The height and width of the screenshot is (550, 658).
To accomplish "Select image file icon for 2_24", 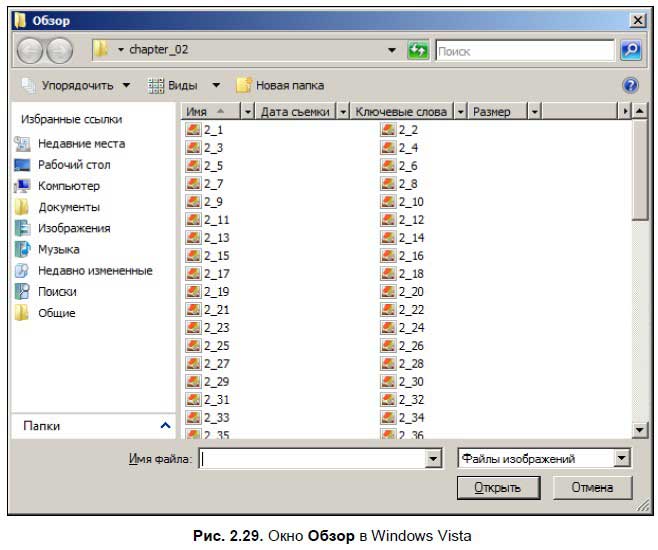I will click(x=388, y=327).
